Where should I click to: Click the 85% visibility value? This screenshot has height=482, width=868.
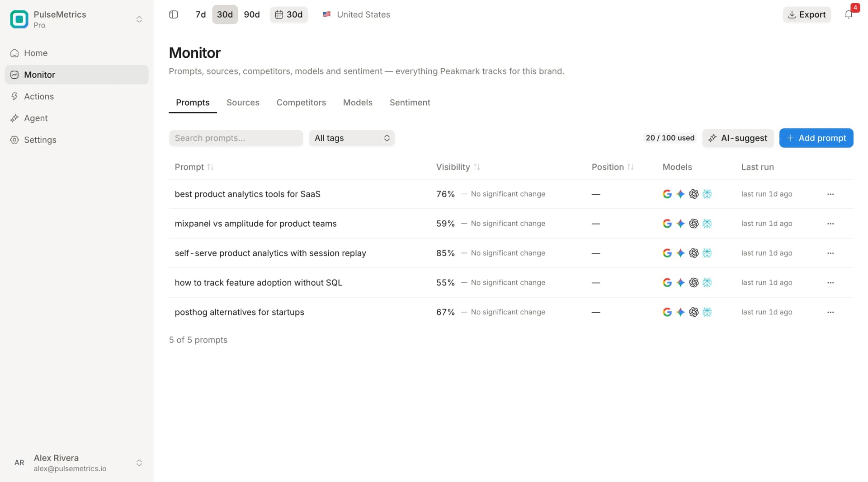click(445, 253)
